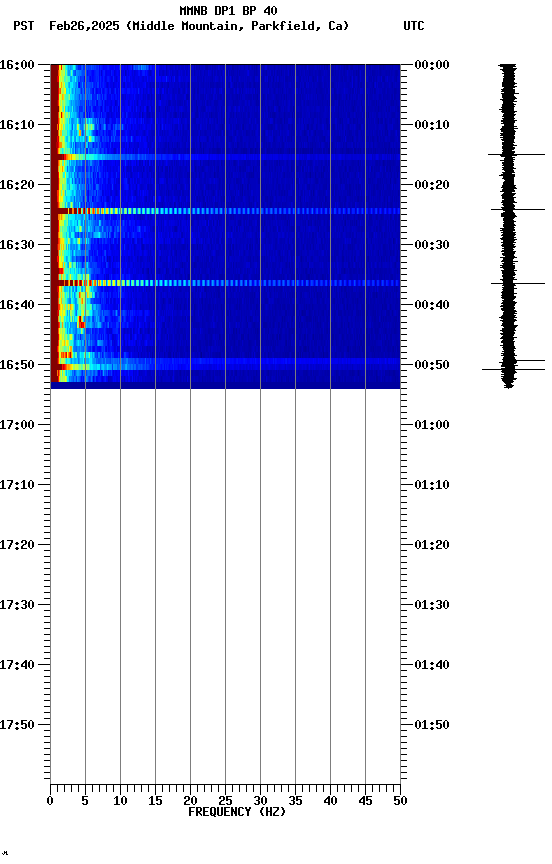Click the seismogram waveform trace on the right
Viewport: 552px width, 864px height.
pyautogui.click(x=508, y=226)
